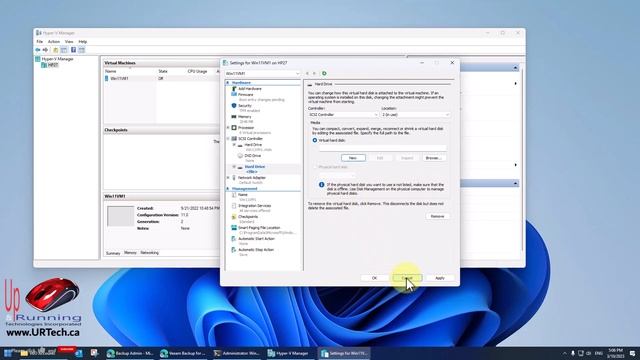Image resolution: width=640 pixels, height=360 pixels.
Task: Select the Security shield icon
Action: [x=234, y=105]
